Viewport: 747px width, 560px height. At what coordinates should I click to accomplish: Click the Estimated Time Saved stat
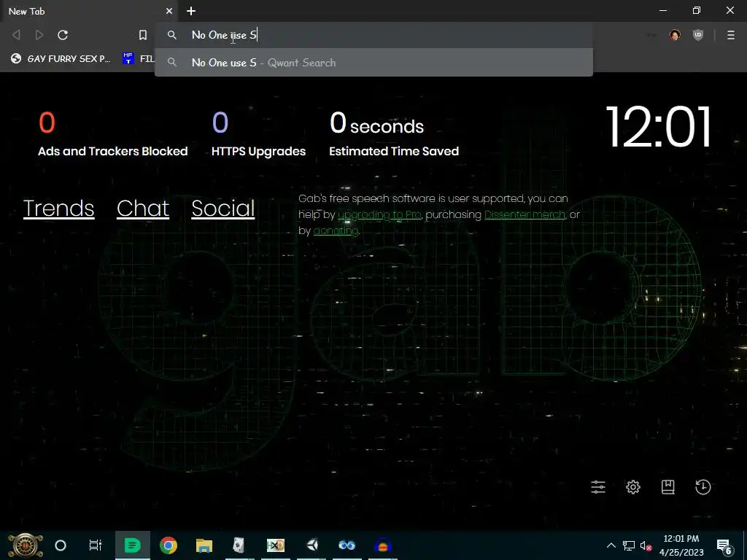pyautogui.click(x=394, y=133)
